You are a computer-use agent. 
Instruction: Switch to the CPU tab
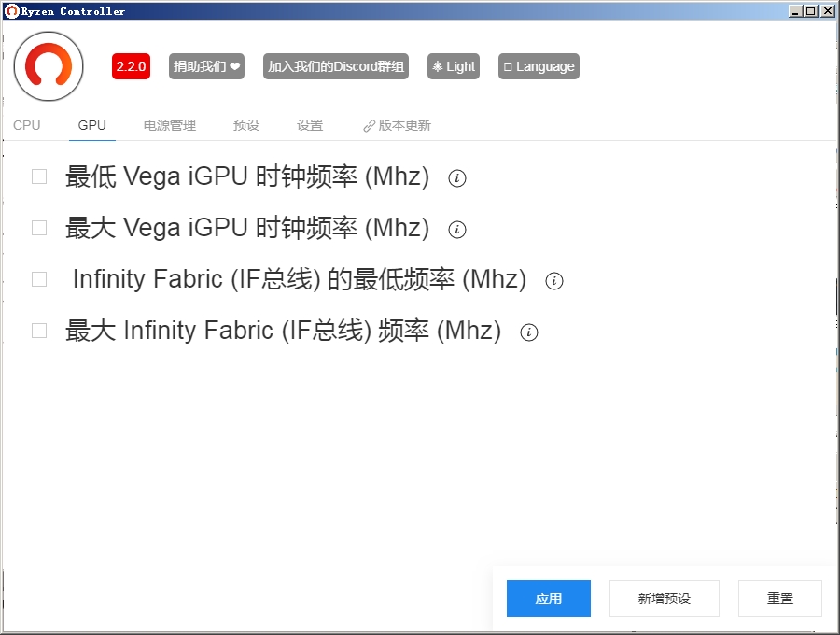[x=26, y=124]
